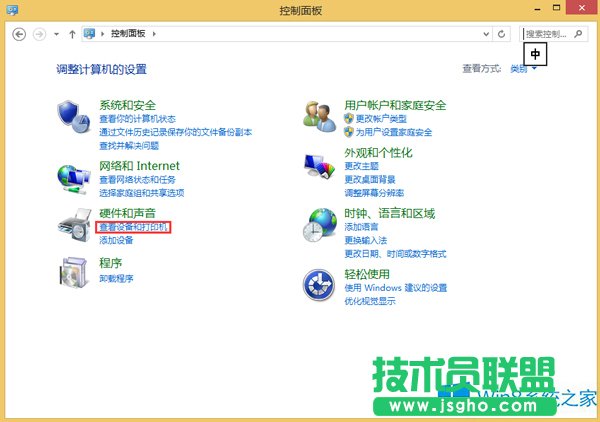Expand the chevron after 控制面板 breadcrumb

pos(155,34)
